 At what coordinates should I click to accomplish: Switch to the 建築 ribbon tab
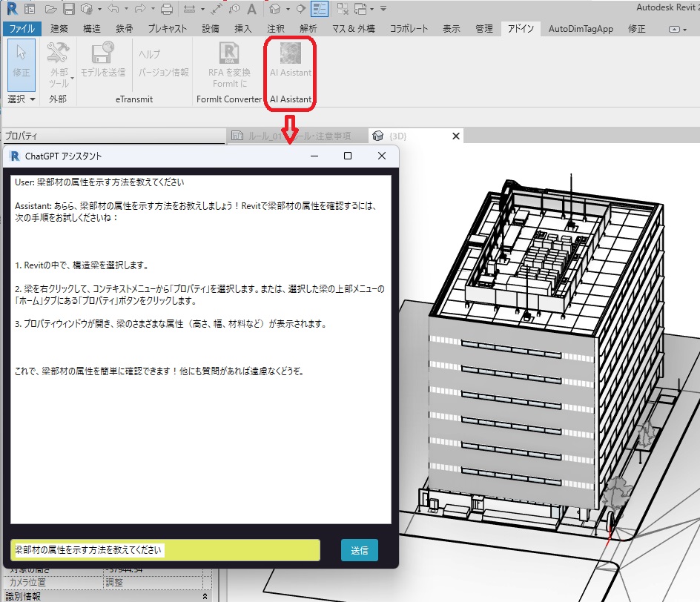(59, 29)
